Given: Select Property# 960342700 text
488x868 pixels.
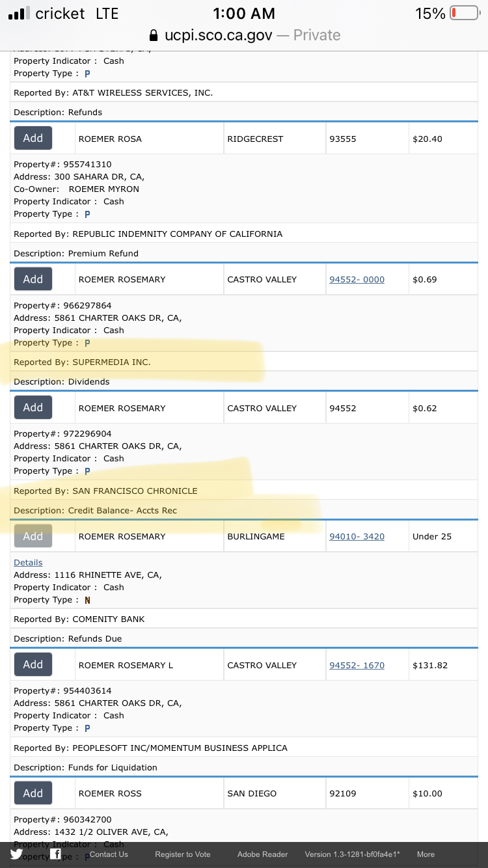Looking at the screenshot, I should point(62,819).
